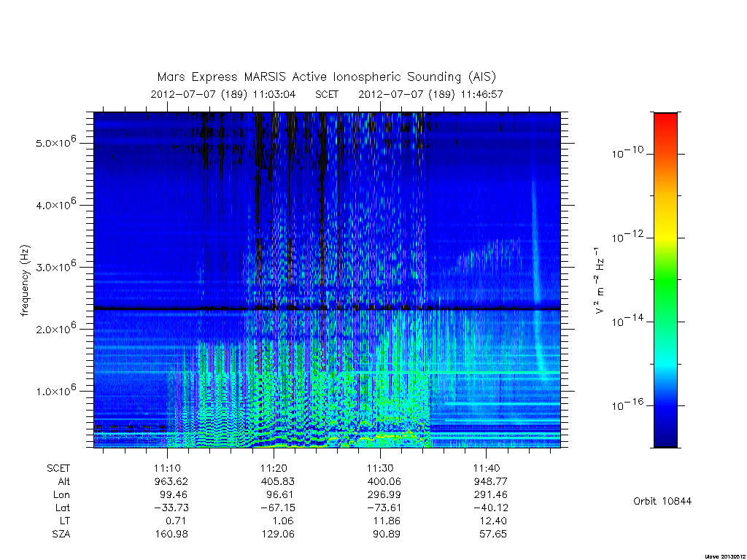Click the end timestamp 2012-07-07 (189) 11:46:57

coord(430,94)
